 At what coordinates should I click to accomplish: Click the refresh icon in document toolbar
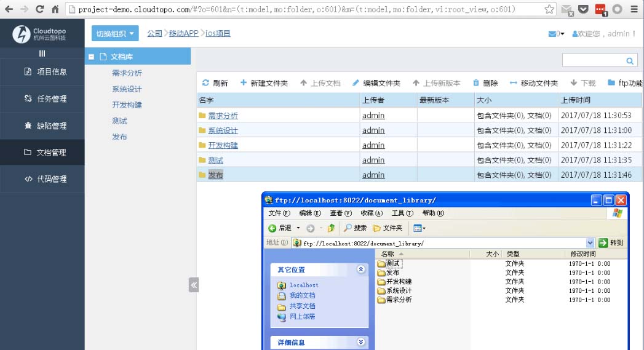coord(205,83)
